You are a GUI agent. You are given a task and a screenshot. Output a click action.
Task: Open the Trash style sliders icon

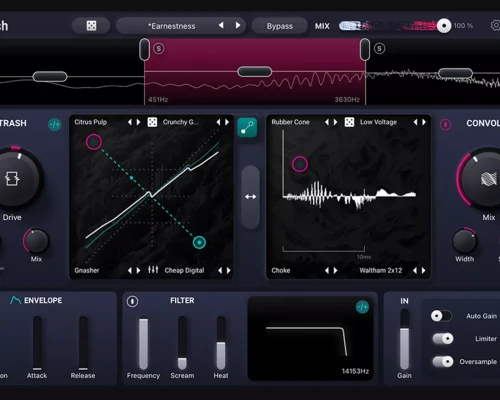[x=153, y=270]
